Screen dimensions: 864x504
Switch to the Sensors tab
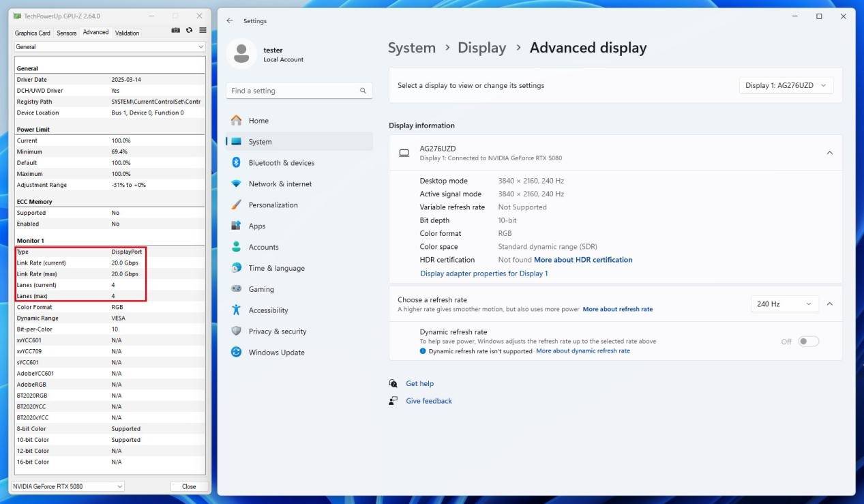point(66,33)
